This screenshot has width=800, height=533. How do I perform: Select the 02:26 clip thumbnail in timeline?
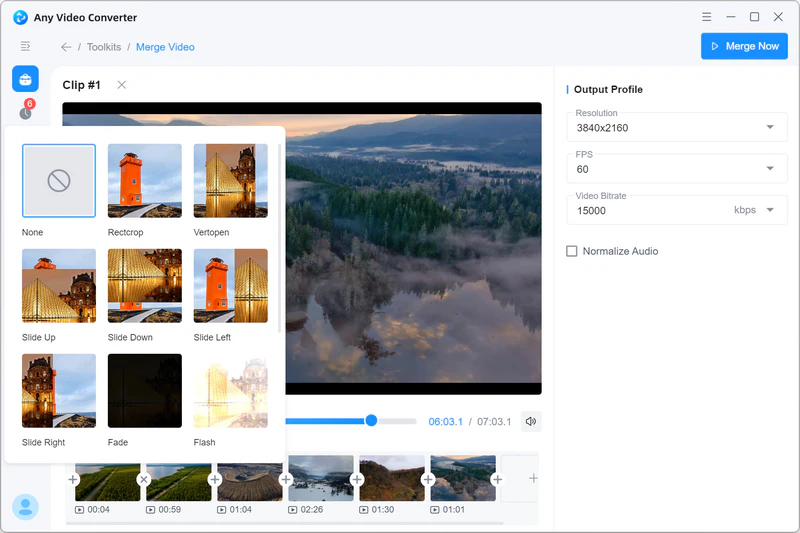(321, 478)
